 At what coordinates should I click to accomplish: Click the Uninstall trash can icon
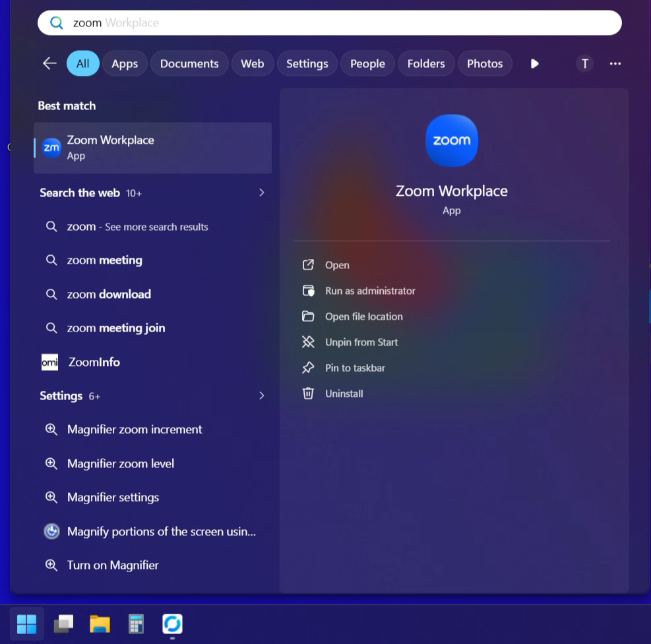click(x=308, y=394)
